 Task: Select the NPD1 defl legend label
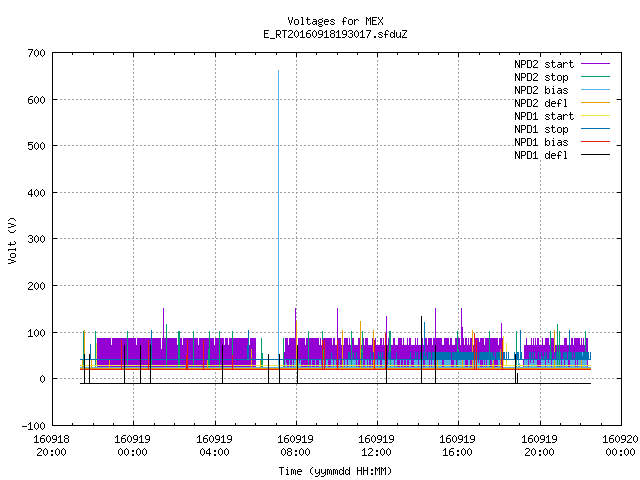pos(541,156)
